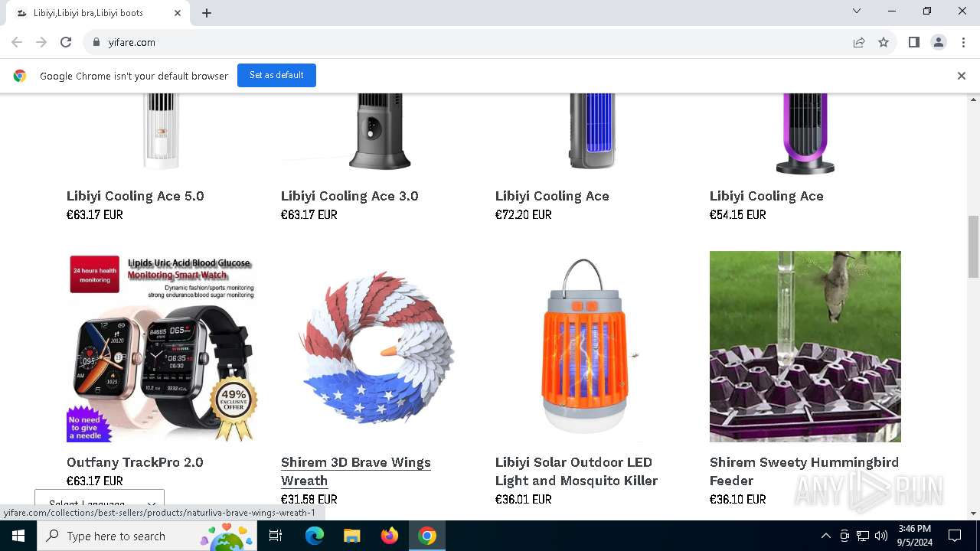Click the hummingbird feeder image

point(805,347)
